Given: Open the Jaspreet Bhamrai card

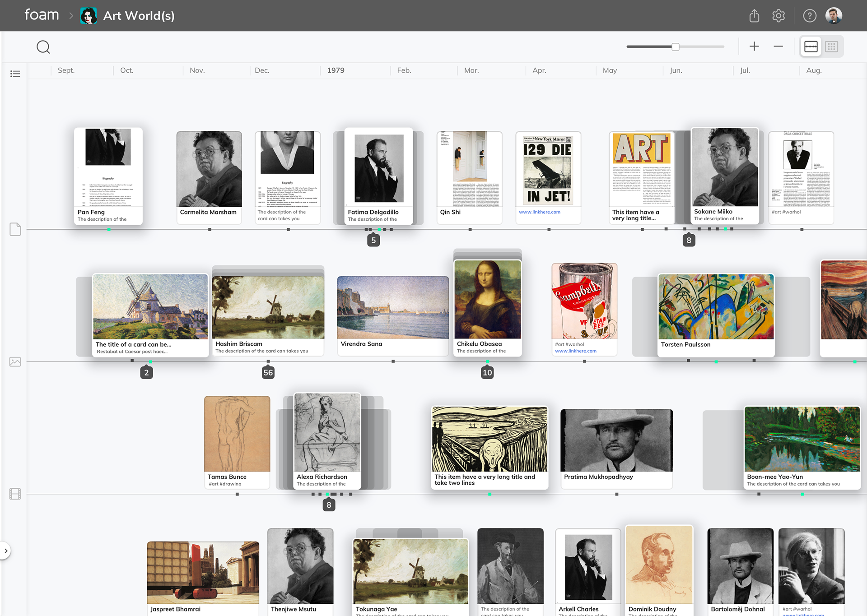Looking at the screenshot, I should (203, 579).
